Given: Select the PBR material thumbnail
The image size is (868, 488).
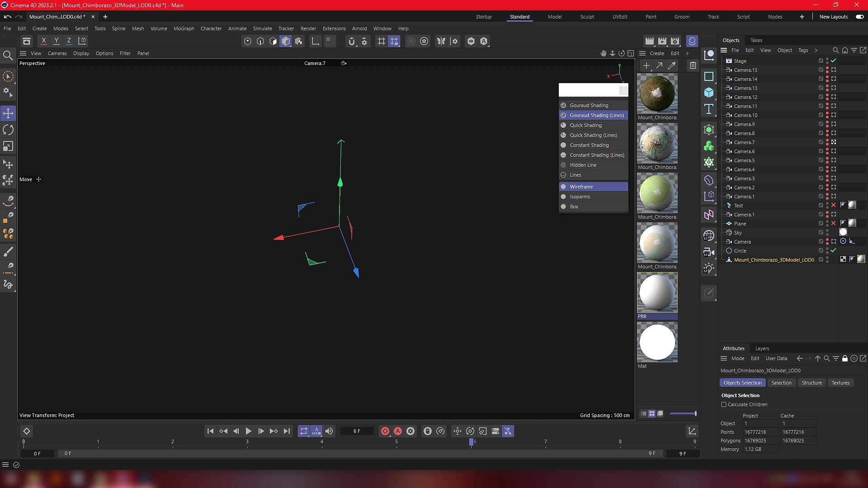Looking at the screenshot, I should tap(657, 292).
